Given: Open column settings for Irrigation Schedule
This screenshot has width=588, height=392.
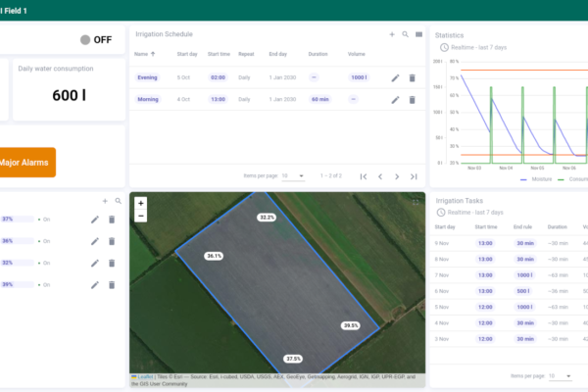Looking at the screenshot, I should tap(419, 34).
